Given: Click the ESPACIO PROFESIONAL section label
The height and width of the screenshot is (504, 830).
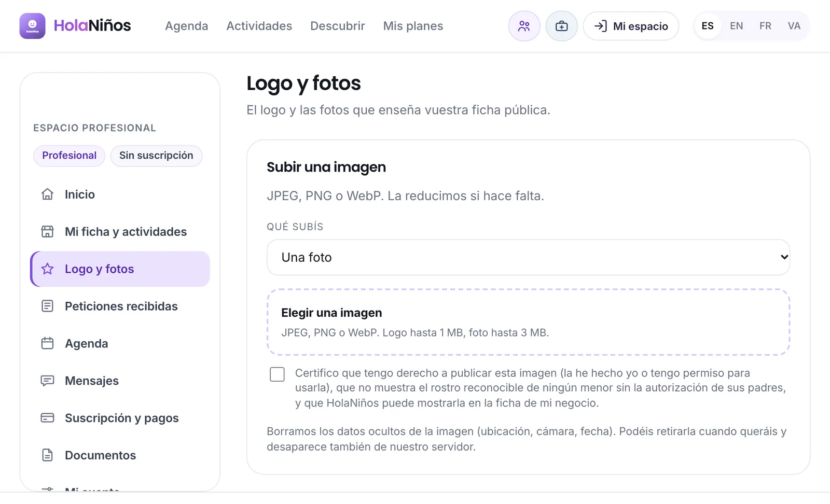Looking at the screenshot, I should click(x=94, y=128).
